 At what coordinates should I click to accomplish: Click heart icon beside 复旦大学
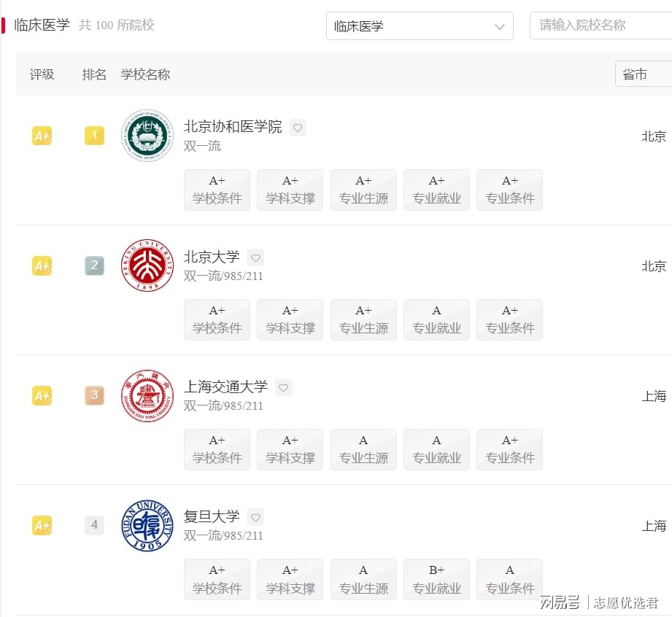coord(255,517)
